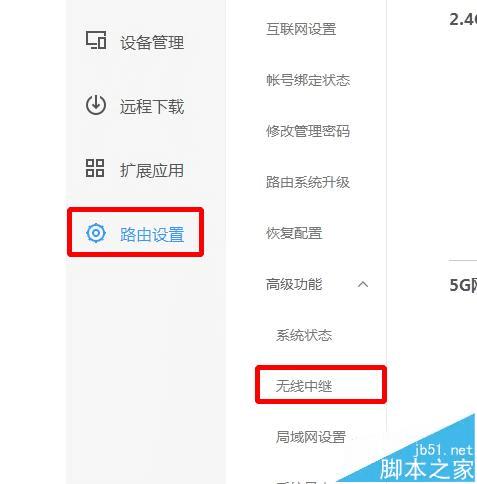Open 修改管理密码 submenu item
The height and width of the screenshot is (484, 477).
(x=308, y=131)
